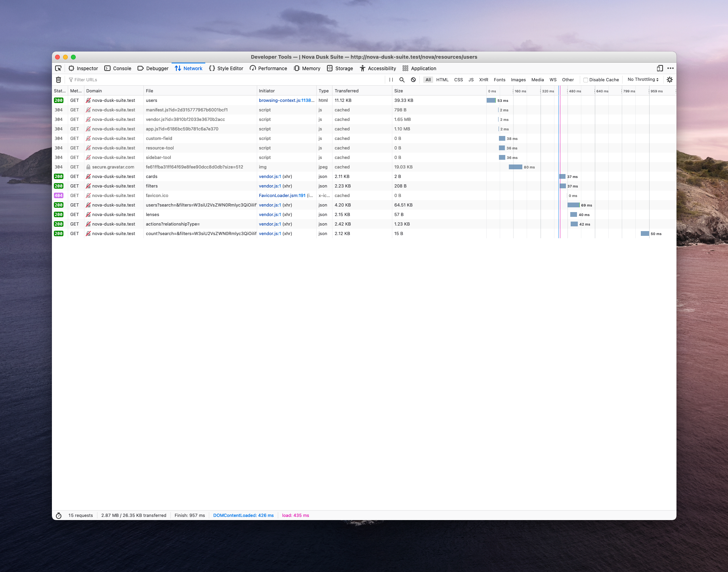
Task: Open network settings via the gear icon
Action: (670, 80)
